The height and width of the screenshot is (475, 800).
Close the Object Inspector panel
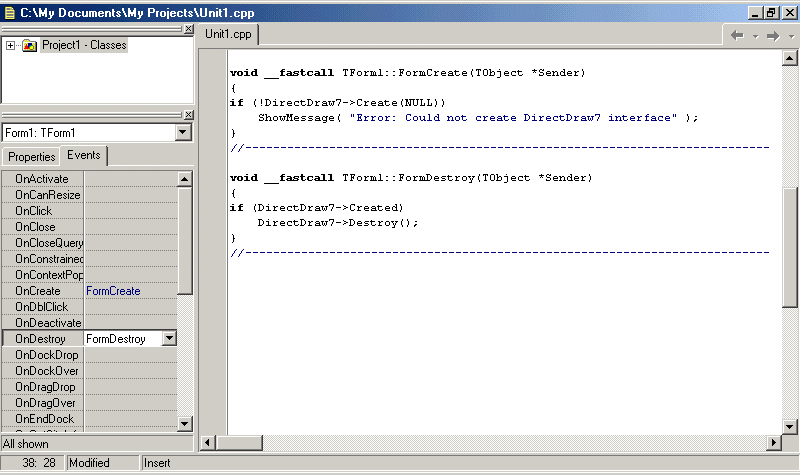click(x=188, y=115)
